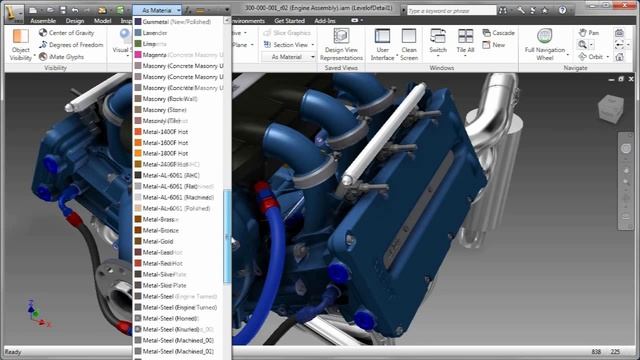
Task: Click the Save icon in quick access toolbar
Action: tap(63, 10)
